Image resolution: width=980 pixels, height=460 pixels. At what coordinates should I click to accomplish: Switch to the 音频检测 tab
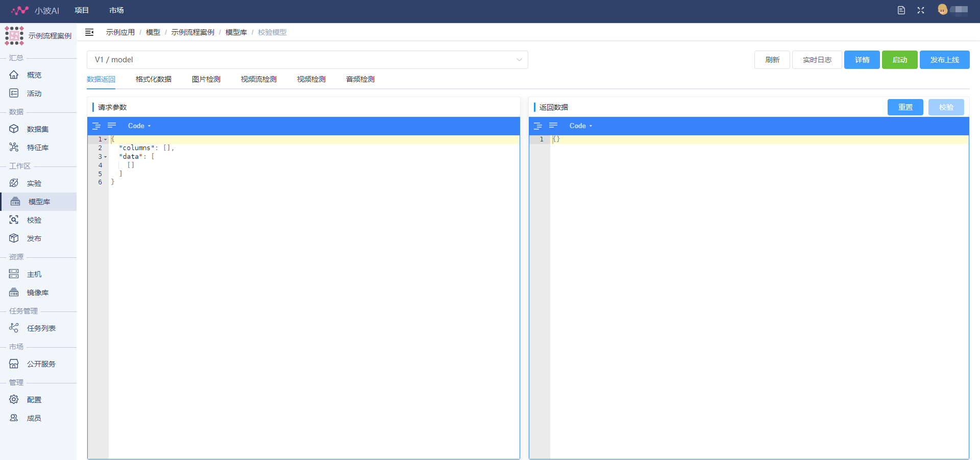click(x=360, y=79)
